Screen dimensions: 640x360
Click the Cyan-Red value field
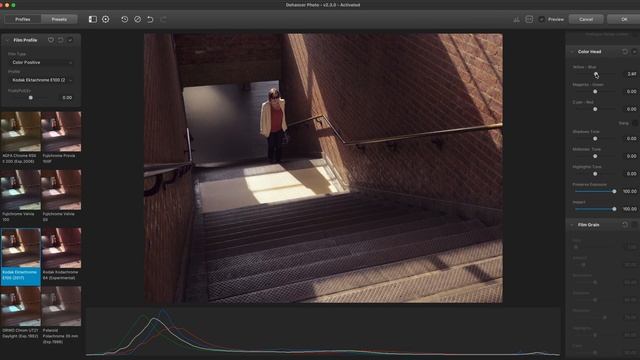[631, 109]
